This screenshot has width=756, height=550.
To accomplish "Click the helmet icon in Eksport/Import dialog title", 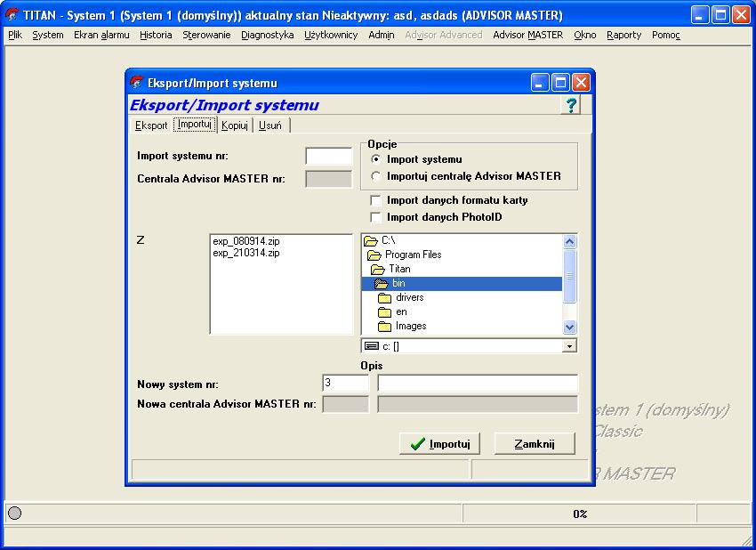I will point(137,83).
